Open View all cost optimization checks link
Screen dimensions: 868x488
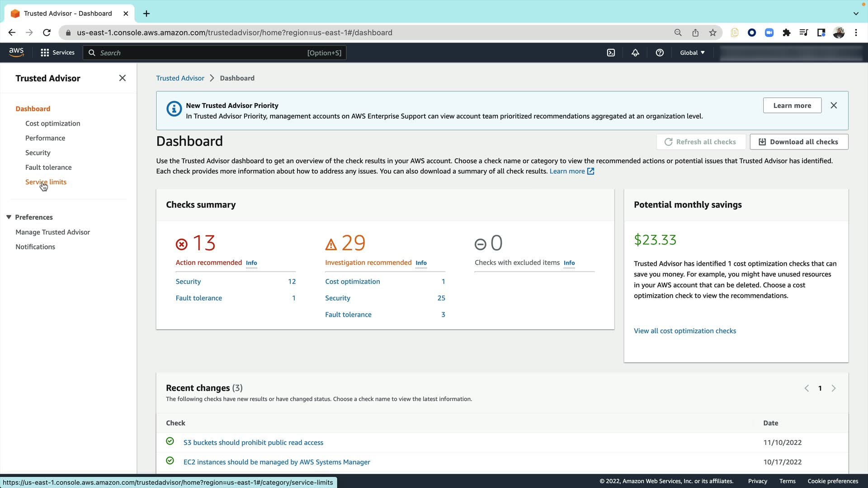[684, 331]
